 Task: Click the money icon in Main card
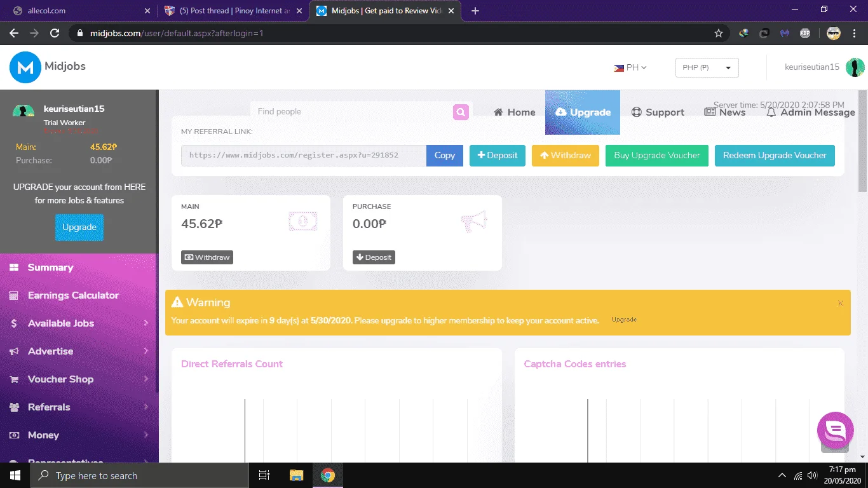coord(302,221)
